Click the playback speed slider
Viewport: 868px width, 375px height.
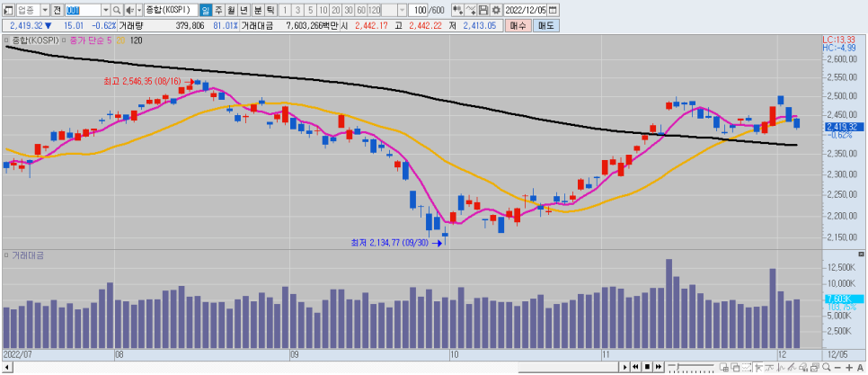pyautogui.click(x=691, y=367)
